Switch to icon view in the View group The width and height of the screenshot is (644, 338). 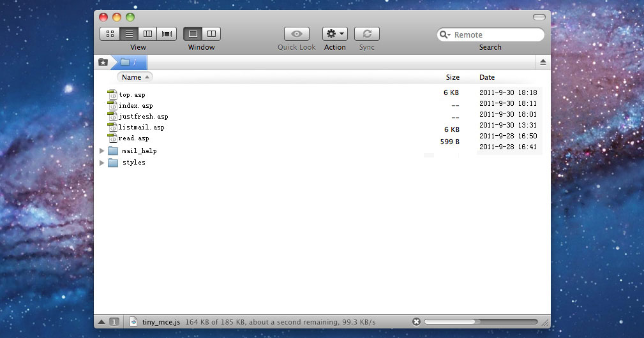pos(110,34)
